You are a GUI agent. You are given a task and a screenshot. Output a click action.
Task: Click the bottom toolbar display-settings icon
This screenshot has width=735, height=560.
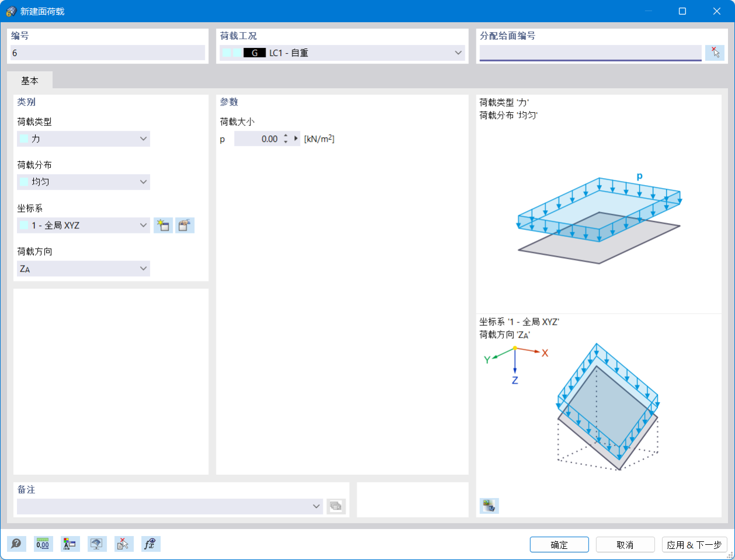click(70, 544)
